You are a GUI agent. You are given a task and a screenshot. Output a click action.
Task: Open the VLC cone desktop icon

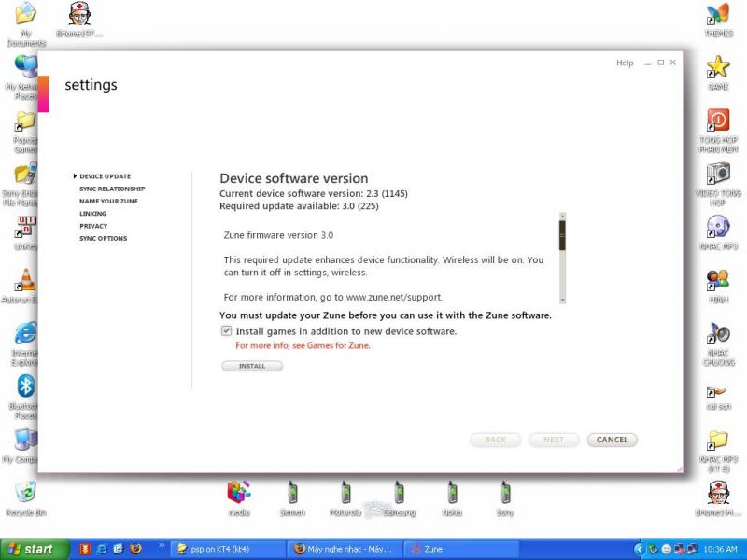[x=25, y=279]
